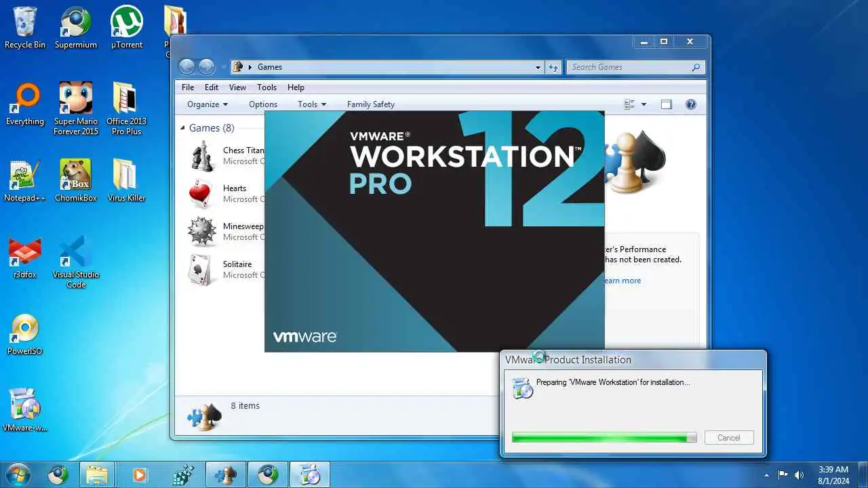Click the change view icon
868x488 pixels.
629,104
